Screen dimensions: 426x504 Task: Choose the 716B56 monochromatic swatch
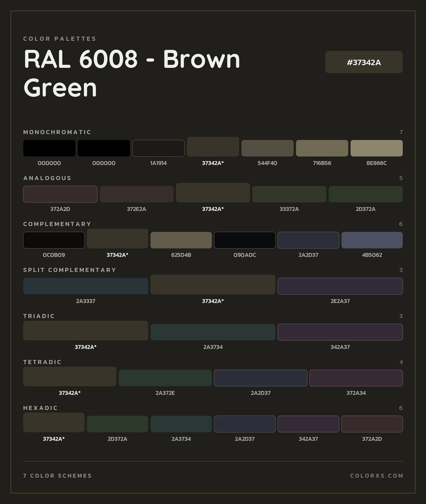322,148
